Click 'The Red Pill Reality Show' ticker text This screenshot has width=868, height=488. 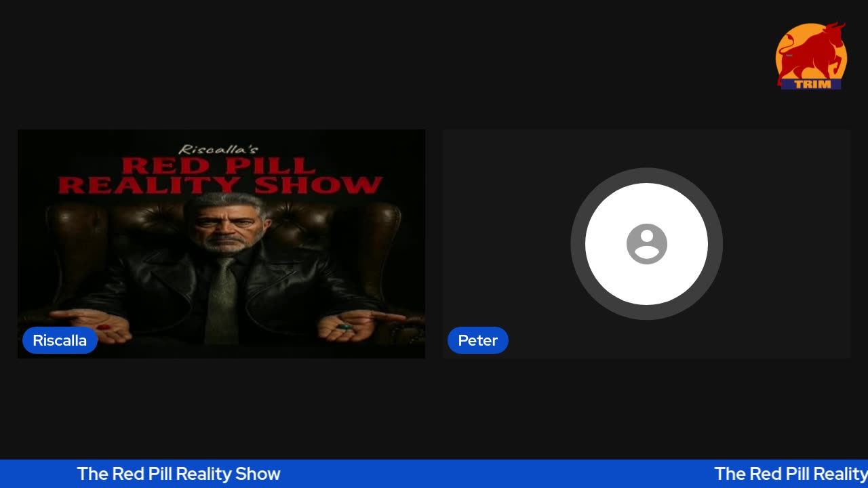tap(178, 474)
